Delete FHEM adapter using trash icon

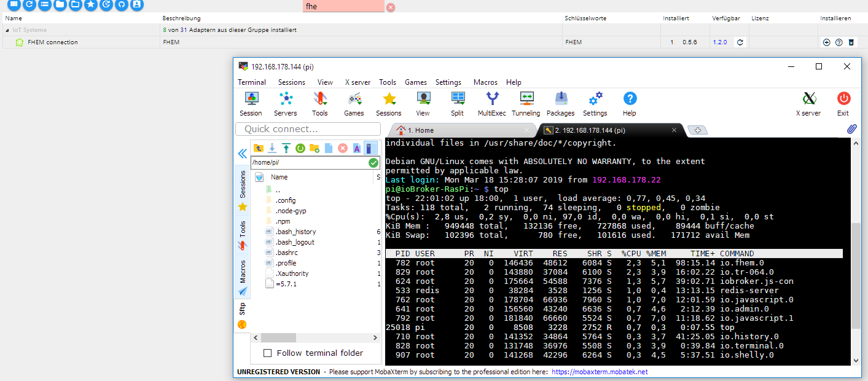coord(851,42)
